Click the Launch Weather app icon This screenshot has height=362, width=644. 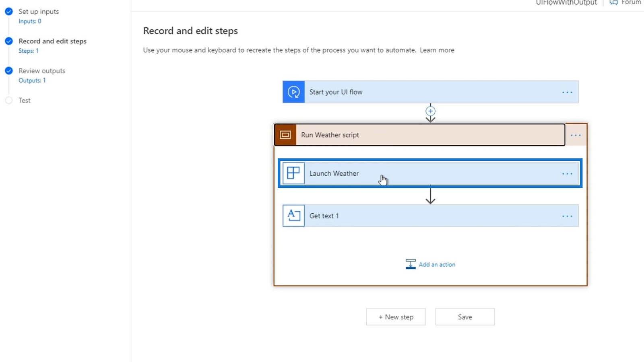point(293,173)
